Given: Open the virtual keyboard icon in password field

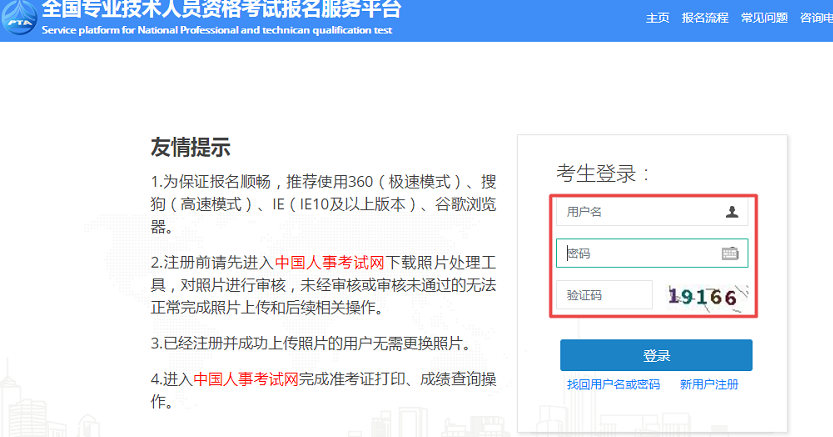Looking at the screenshot, I should tap(730, 254).
